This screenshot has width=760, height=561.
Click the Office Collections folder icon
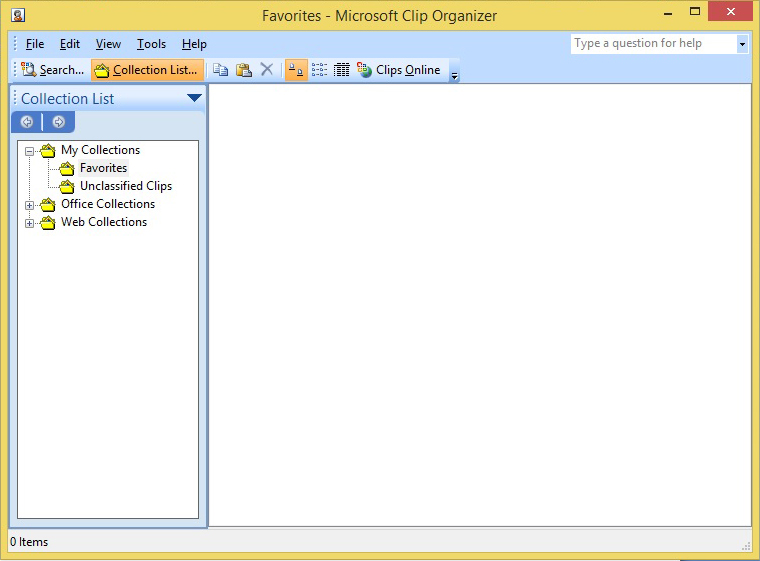[x=48, y=204]
